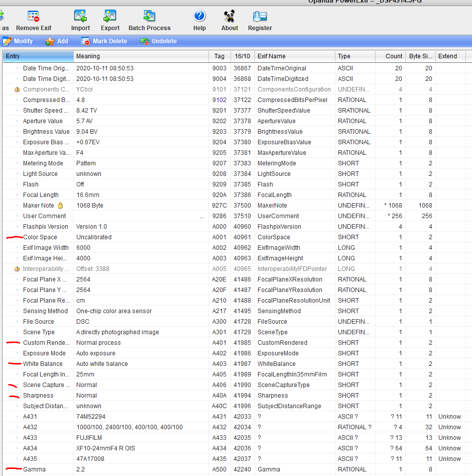Screen dimensions: 472x476
Task: Click the 16.6mm focal length value
Action: [88, 195]
